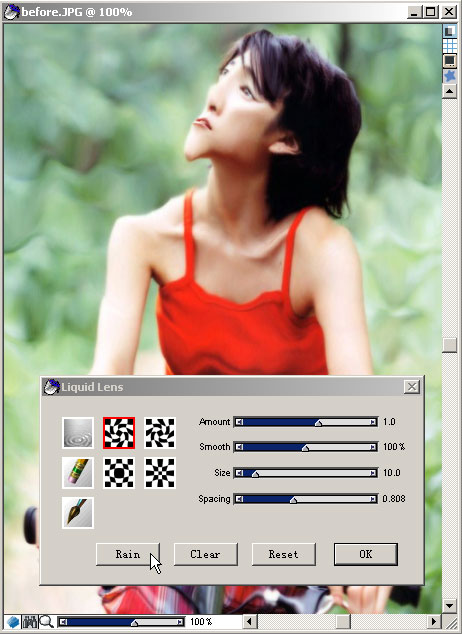Click the Rain button
Screen dimensions: 462x634
pyautogui.click(x=128, y=554)
